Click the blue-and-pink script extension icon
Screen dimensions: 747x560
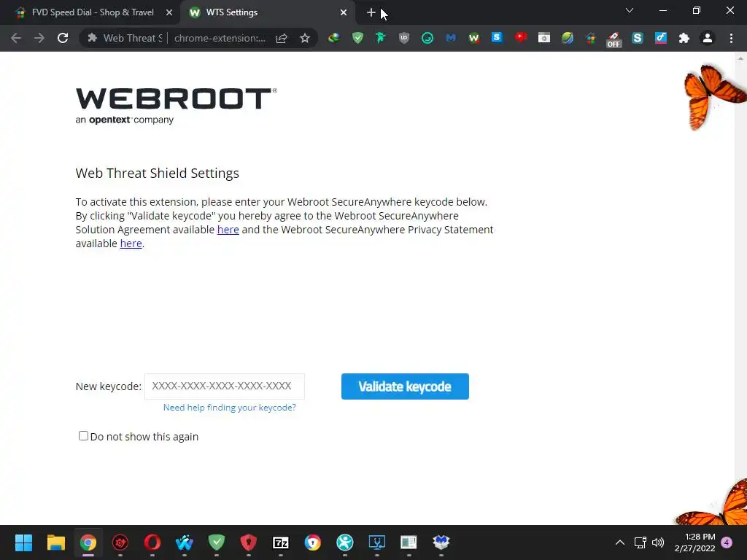coord(660,38)
